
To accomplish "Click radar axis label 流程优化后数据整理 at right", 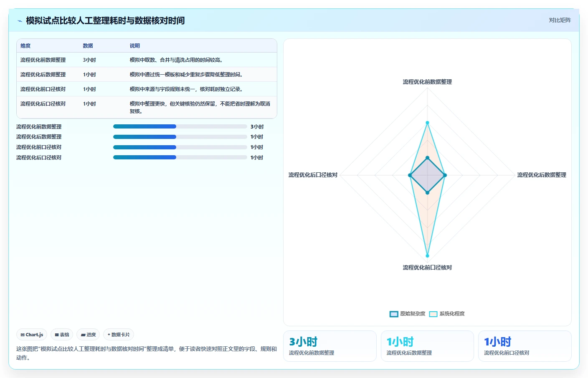I will (542, 175).
